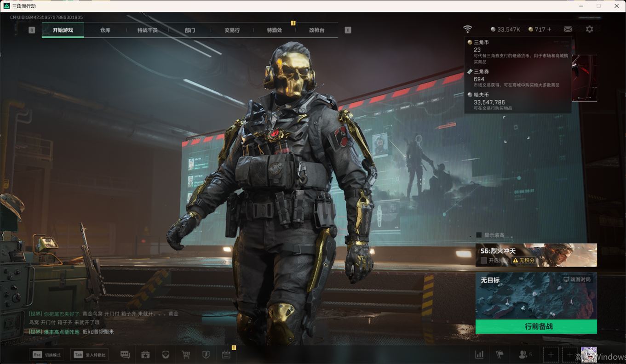Click the green 行前备战 button
Image resolution: width=626 pixels, height=364 pixels.
point(536,327)
